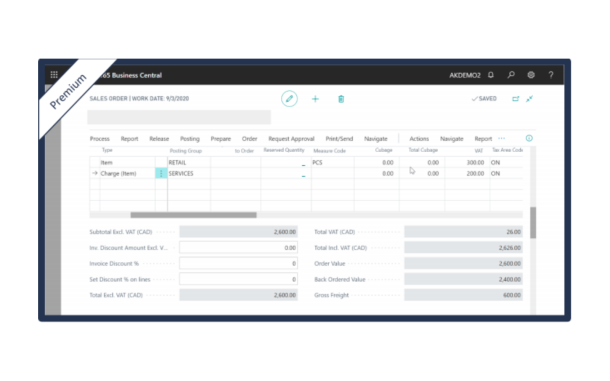
Task: Click the notification bell icon
Action: click(x=491, y=75)
